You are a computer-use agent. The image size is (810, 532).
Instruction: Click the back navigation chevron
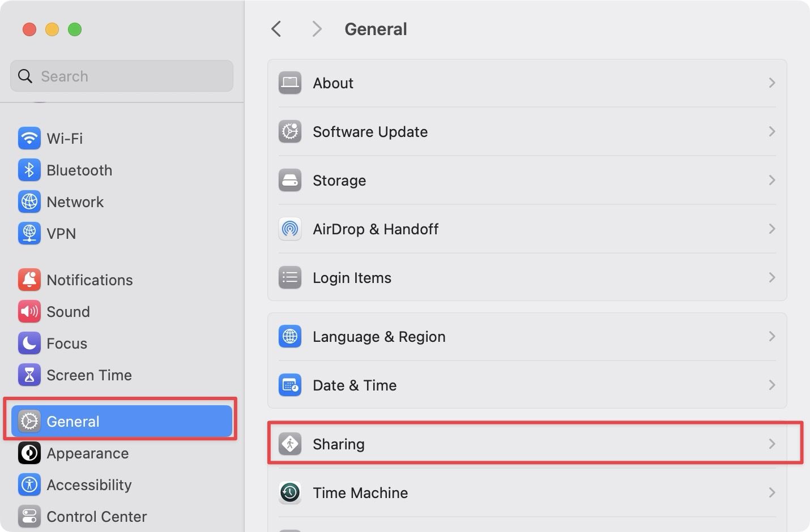tap(276, 28)
